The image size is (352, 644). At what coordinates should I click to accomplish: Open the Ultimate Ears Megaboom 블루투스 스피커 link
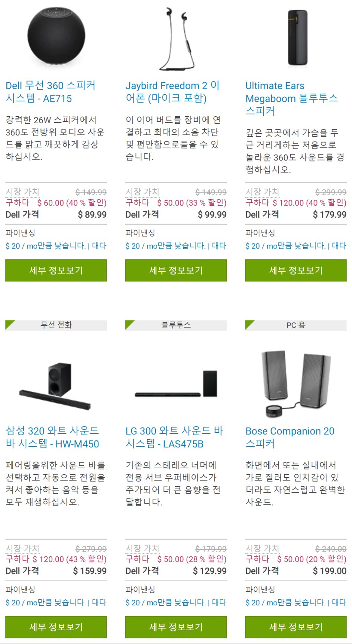(x=292, y=98)
